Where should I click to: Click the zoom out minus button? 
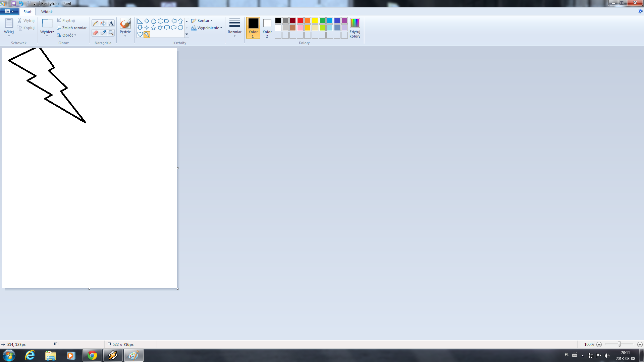point(599,345)
